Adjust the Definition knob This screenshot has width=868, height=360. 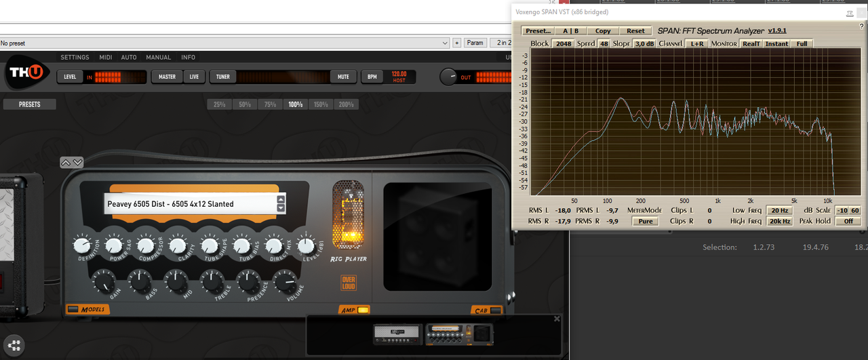81,245
